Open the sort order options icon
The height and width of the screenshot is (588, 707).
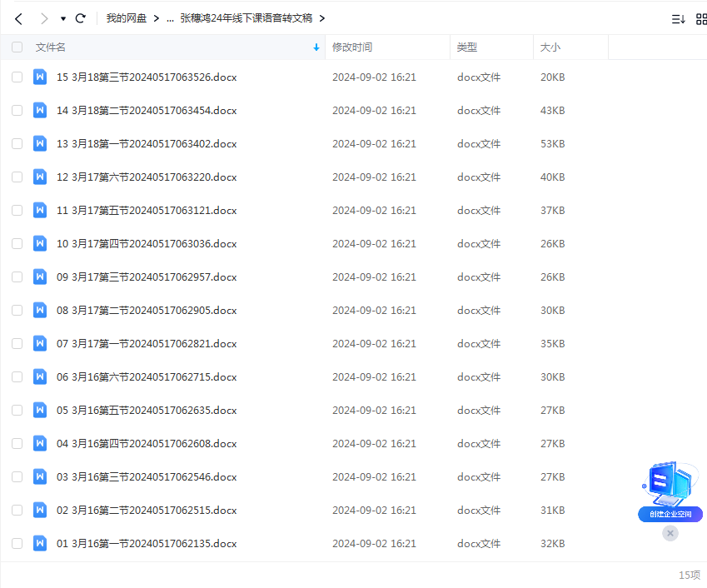[678, 19]
